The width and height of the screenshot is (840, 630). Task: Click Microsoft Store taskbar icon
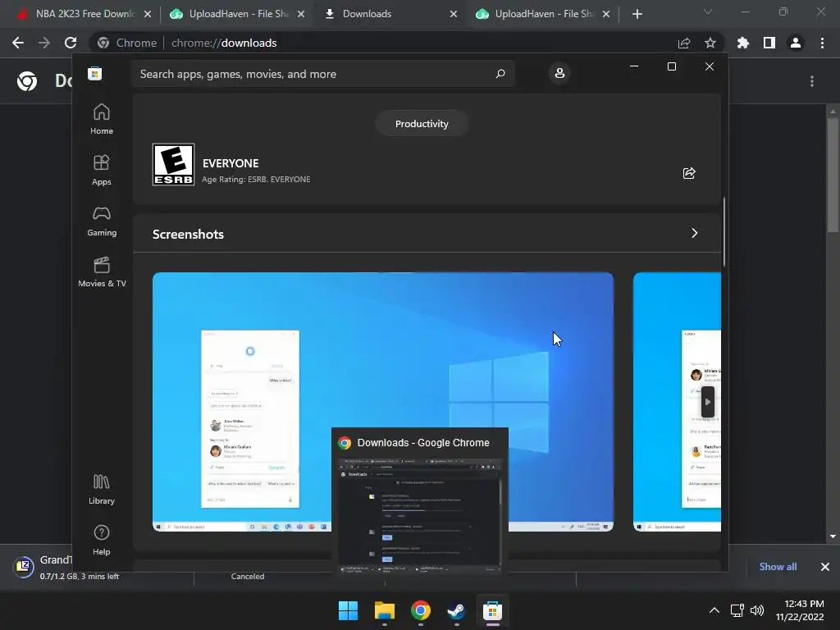(492, 610)
